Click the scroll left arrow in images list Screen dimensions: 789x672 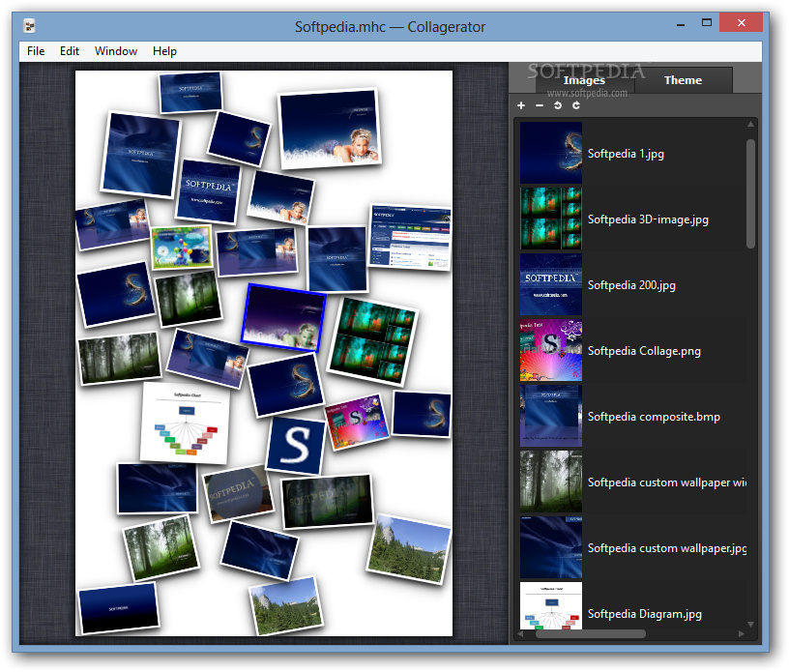point(520,633)
